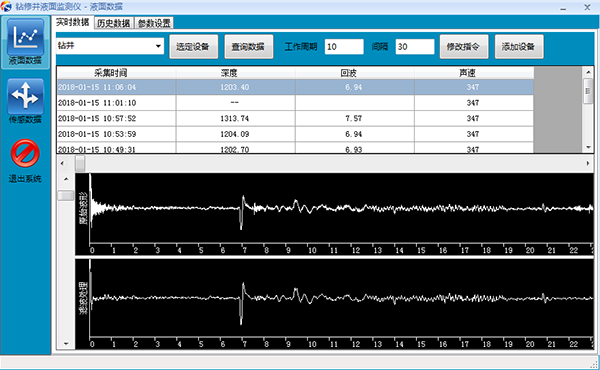Open the 液面数据 chart icon
The height and width of the screenshot is (370, 600).
point(25,37)
